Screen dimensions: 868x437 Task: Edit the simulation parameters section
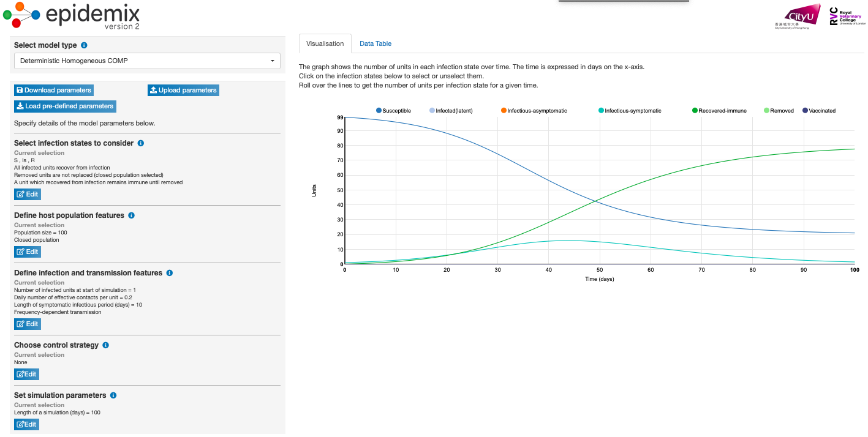(27, 424)
